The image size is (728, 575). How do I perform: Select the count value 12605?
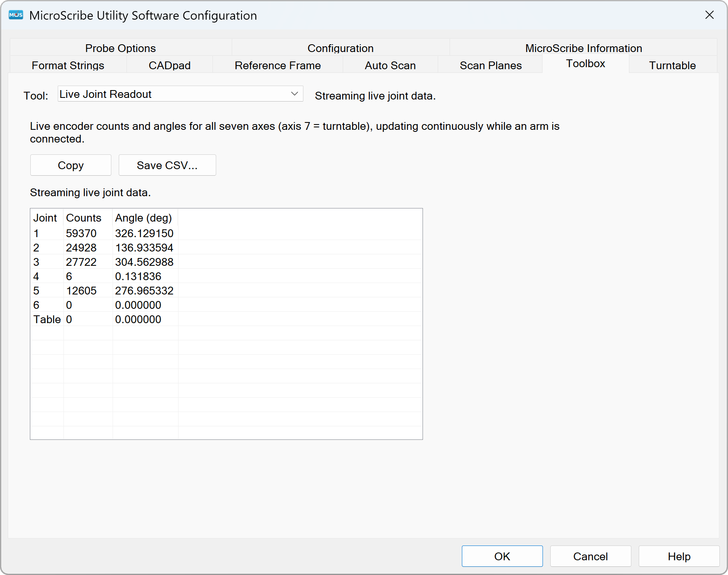(x=81, y=290)
